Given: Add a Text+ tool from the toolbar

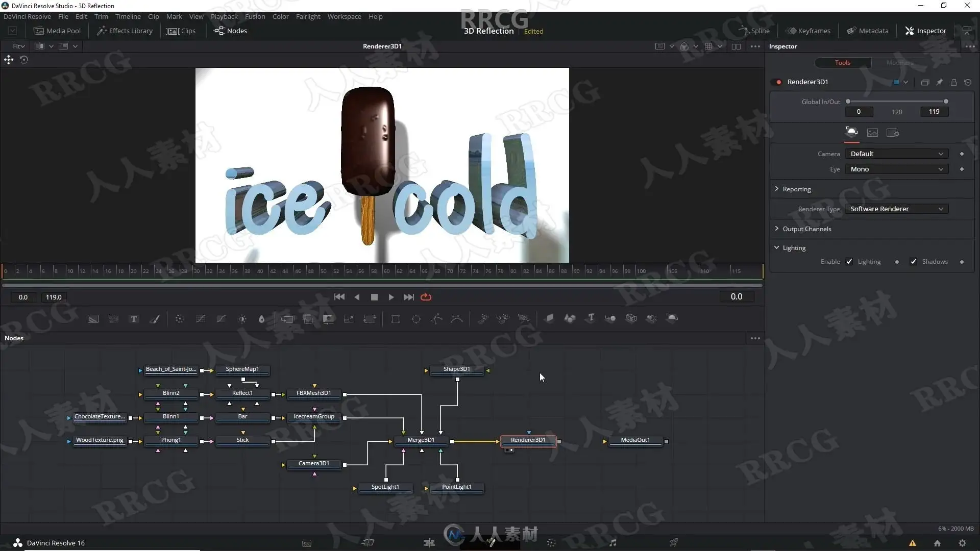Looking at the screenshot, I should (x=134, y=319).
